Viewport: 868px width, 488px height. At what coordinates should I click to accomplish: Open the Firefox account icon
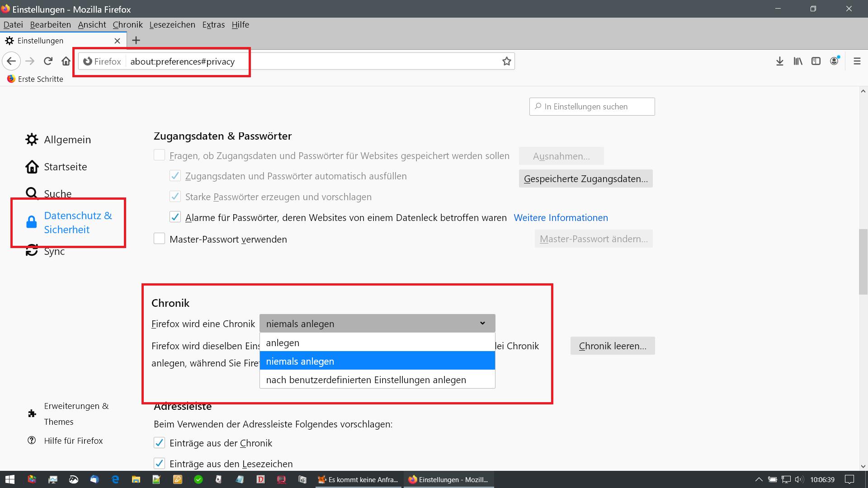point(835,61)
